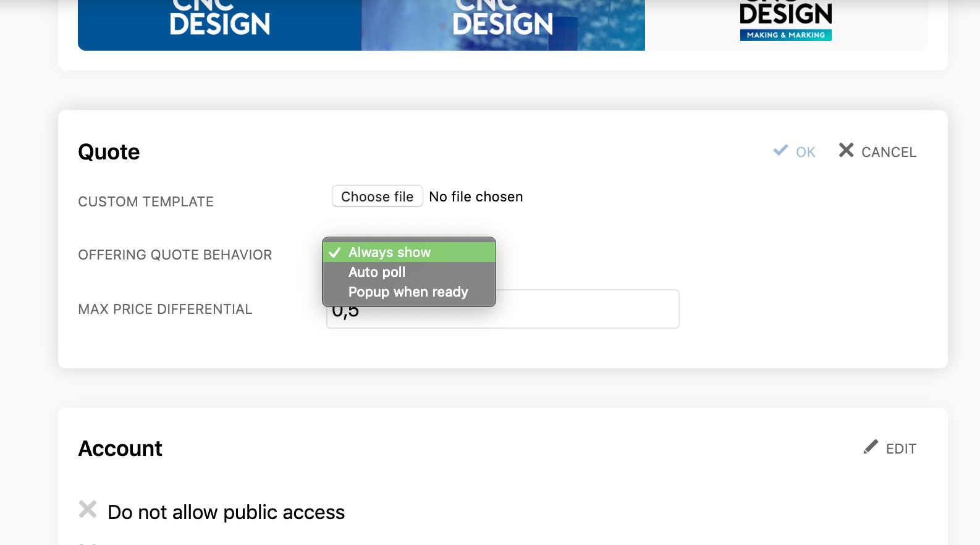
Task: Pick Popup when ready from the list
Action: coord(409,292)
